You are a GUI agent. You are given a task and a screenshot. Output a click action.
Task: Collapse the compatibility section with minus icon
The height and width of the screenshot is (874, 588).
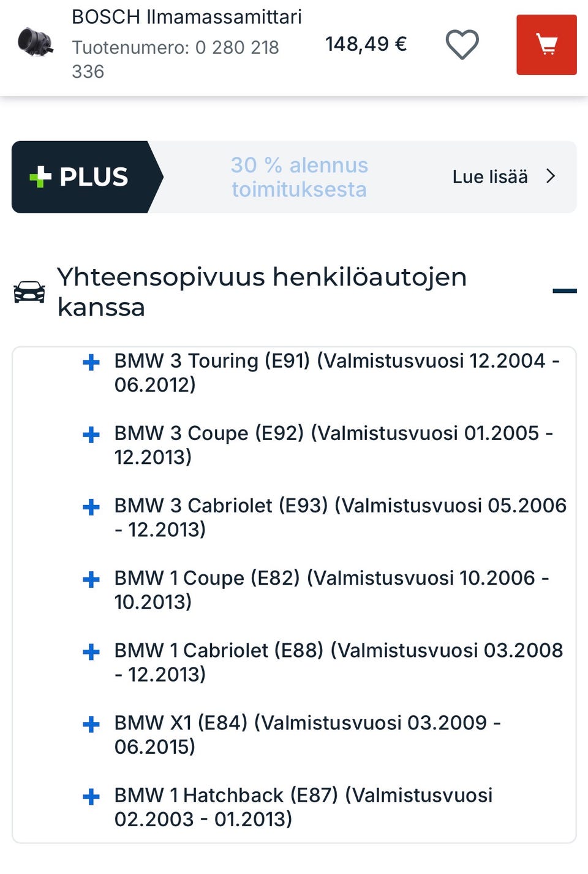[564, 291]
